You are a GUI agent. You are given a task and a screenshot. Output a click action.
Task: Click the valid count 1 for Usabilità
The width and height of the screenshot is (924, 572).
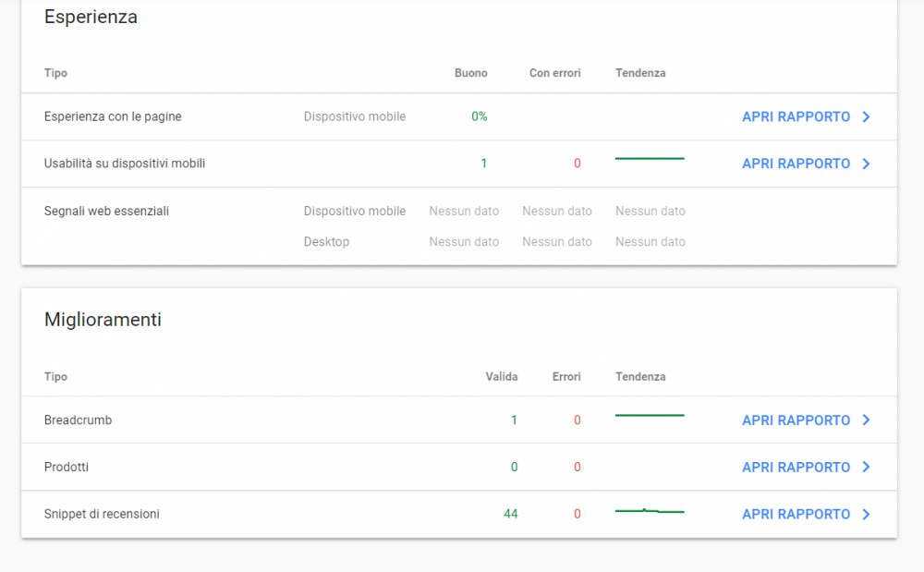point(483,163)
